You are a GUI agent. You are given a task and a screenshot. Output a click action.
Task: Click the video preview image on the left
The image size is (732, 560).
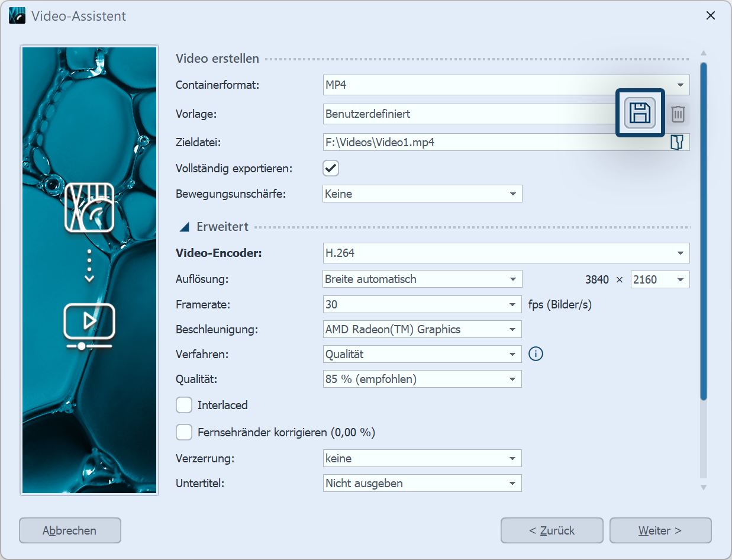tap(89, 269)
